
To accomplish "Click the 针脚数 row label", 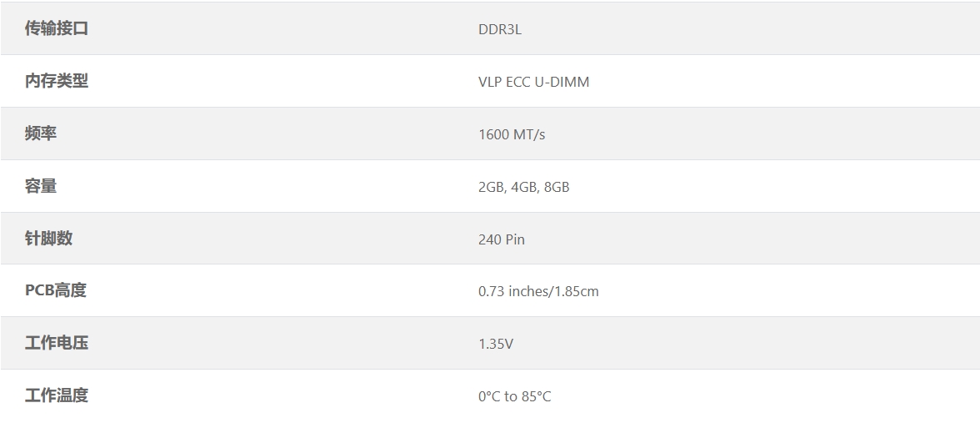I will click(x=48, y=238).
